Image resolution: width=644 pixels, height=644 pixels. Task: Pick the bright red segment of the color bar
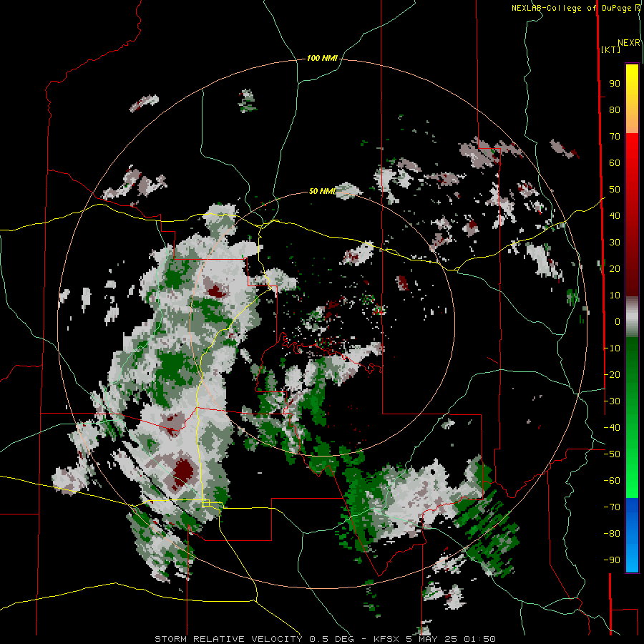point(632,150)
